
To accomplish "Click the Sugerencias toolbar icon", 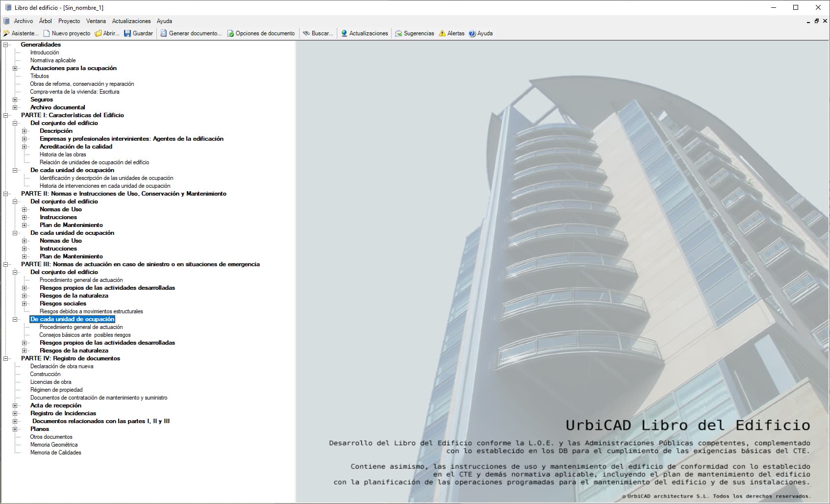I will point(399,33).
